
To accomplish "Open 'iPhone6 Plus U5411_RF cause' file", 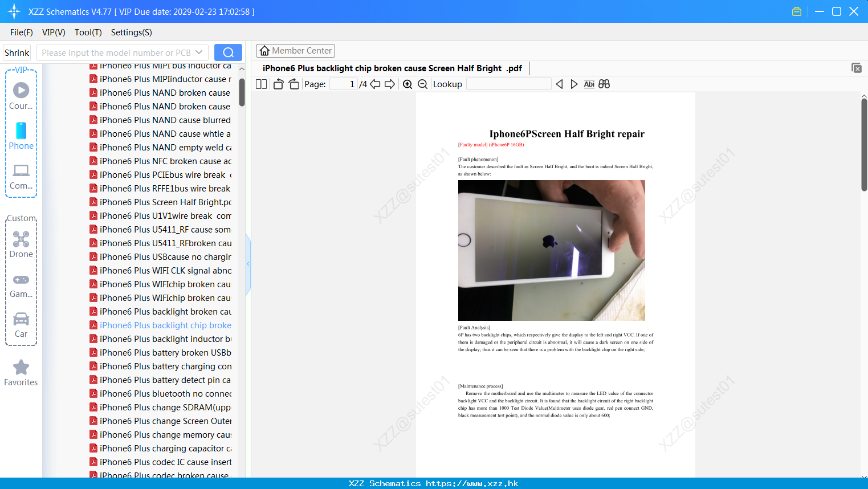I will (x=161, y=230).
